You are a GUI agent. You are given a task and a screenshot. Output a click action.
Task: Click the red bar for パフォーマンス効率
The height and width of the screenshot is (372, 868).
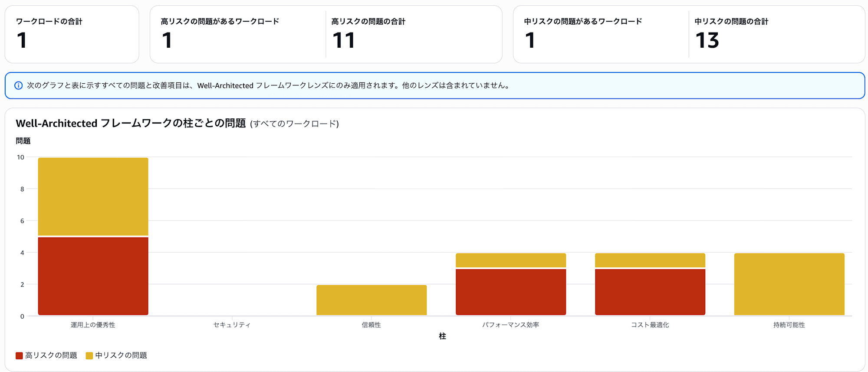point(511,292)
